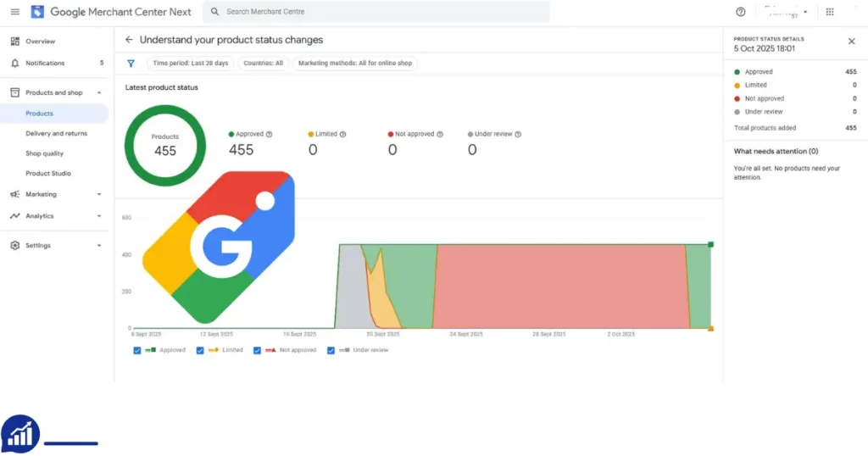Viewport: 868px width, 456px height.
Task: Click Not approved row in details panel
Action: 795,98
